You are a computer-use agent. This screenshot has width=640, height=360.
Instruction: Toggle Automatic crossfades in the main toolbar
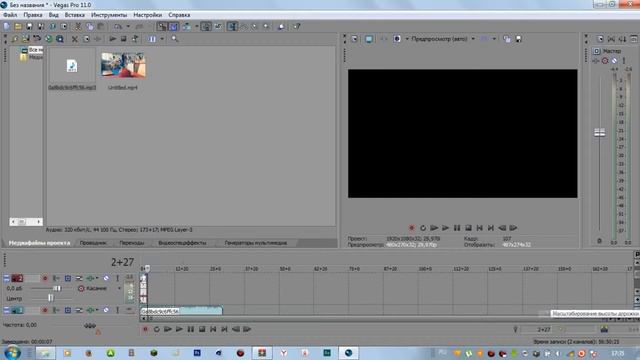173,27
